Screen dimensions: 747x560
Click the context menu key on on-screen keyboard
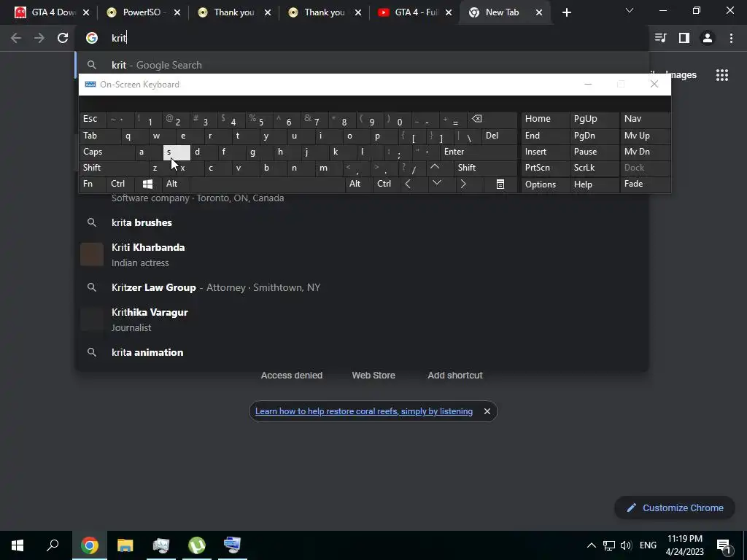point(500,184)
